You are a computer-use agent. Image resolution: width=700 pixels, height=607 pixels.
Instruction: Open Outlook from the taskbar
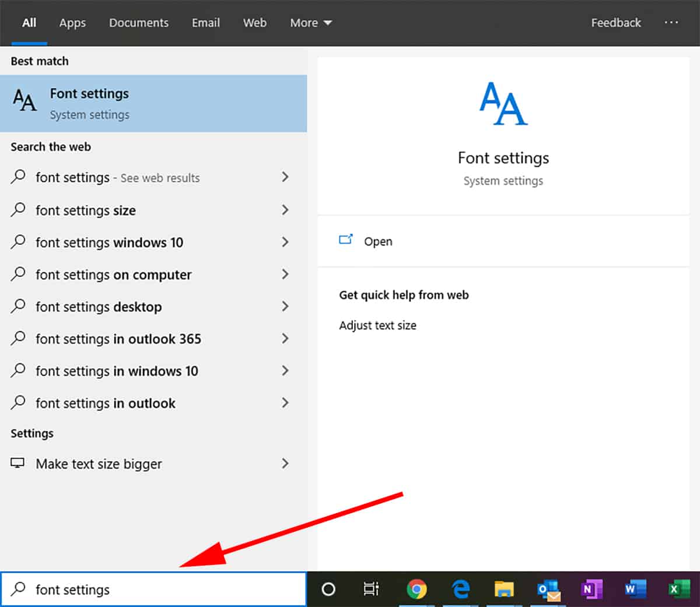548,589
